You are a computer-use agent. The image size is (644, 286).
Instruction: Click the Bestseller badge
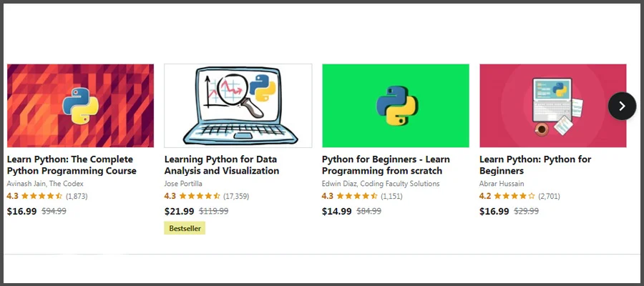tap(185, 229)
